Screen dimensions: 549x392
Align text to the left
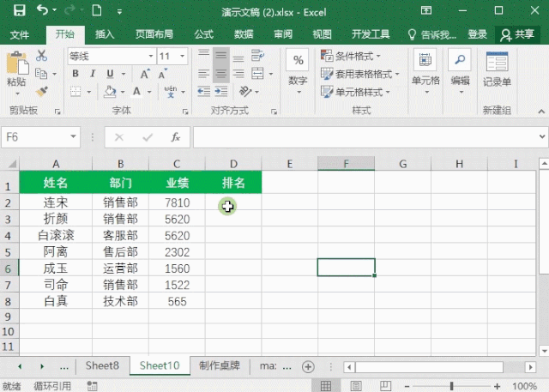click(x=204, y=74)
